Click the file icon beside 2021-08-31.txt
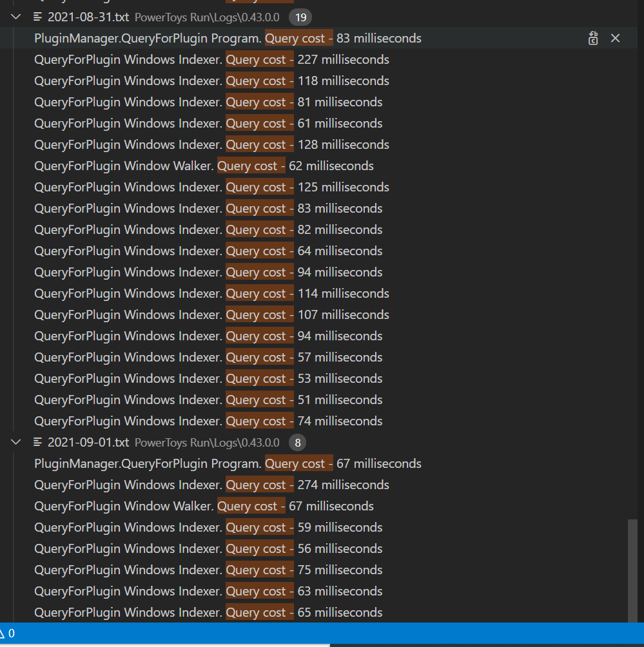 (x=37, y=17)
